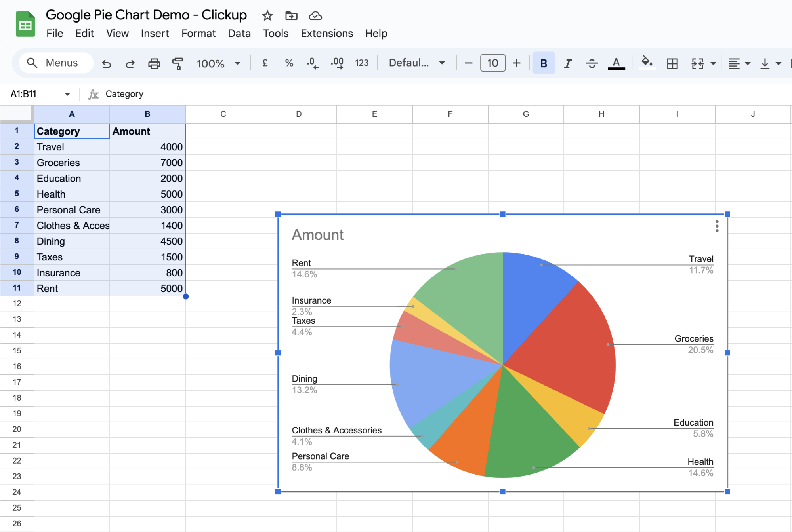792x532 pixels.
Task: Expand the Default font dropdown
Action: [417, 63]
